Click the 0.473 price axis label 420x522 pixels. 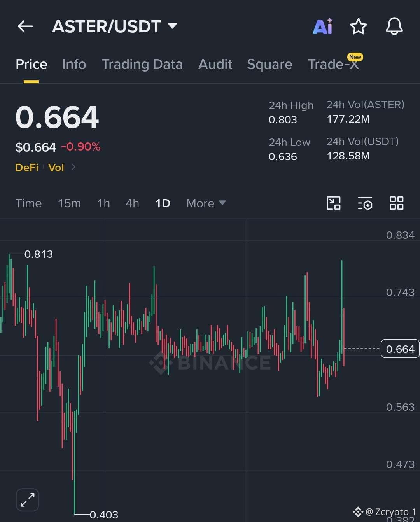pos(400,464)
